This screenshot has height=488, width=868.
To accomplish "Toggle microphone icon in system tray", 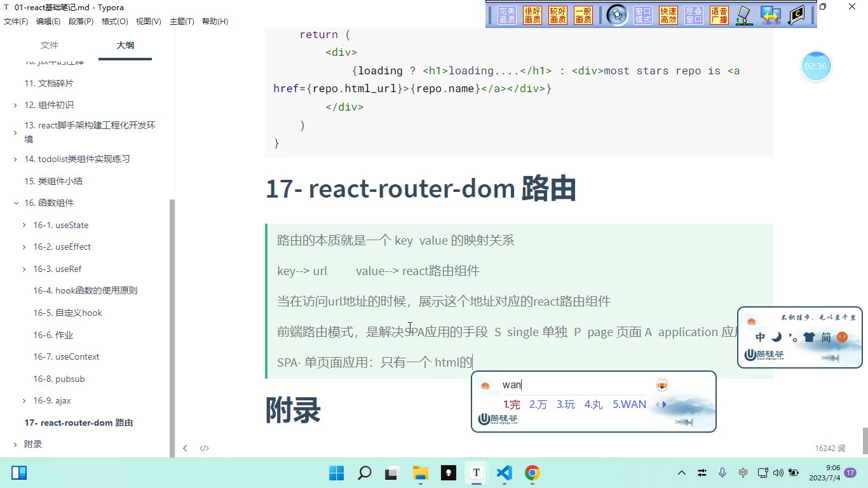I will click(722, 473).
